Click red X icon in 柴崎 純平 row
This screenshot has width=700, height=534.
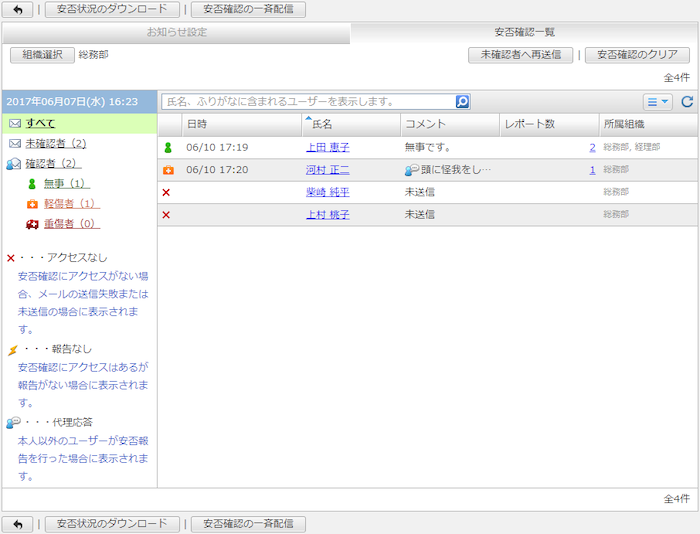166,192
